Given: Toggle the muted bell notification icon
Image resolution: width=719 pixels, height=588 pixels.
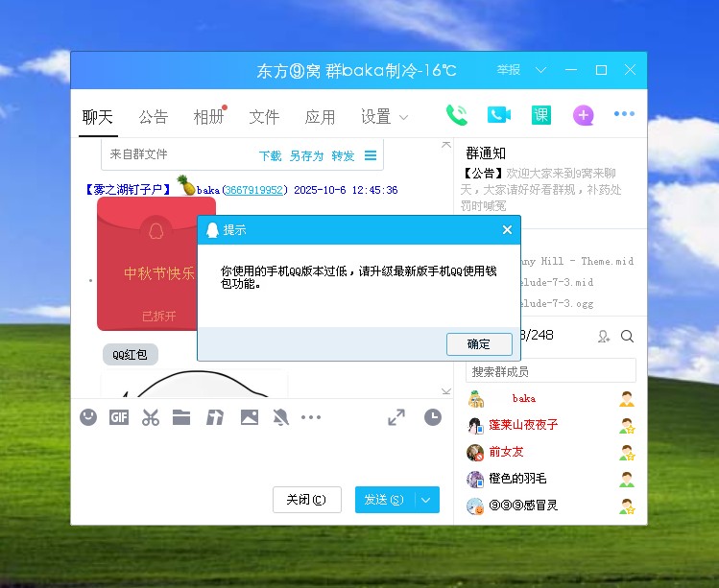Looking at the screenshot, I should 280,417.
